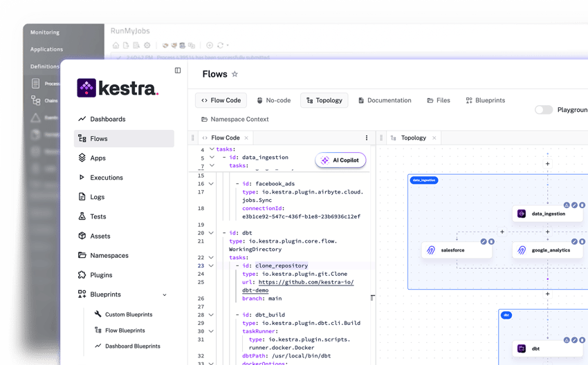Edit the google_analytics node with pencil icon
Image resolution: width=588 pixels, height=365 pixels.
(574, 241)
